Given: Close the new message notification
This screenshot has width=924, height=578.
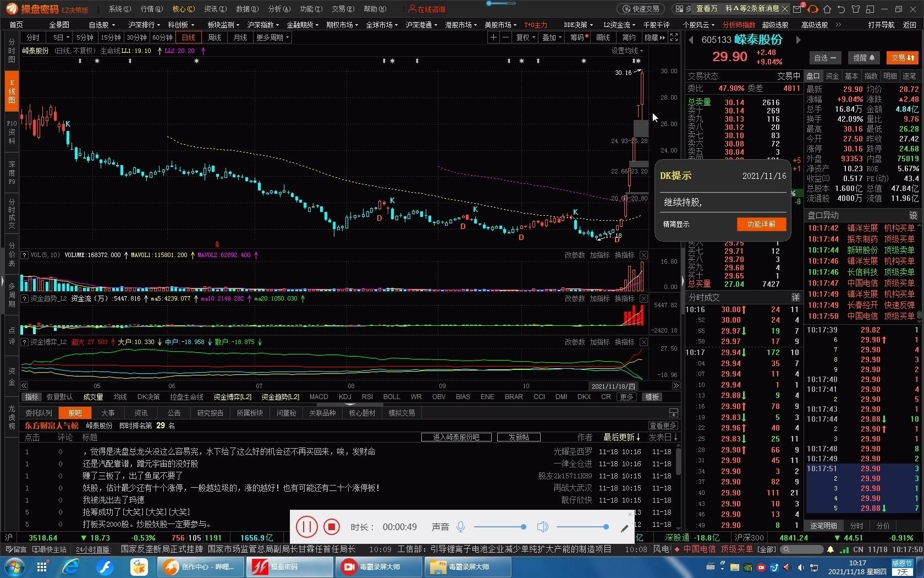Looking at the screenshot, I should (785, 9).
